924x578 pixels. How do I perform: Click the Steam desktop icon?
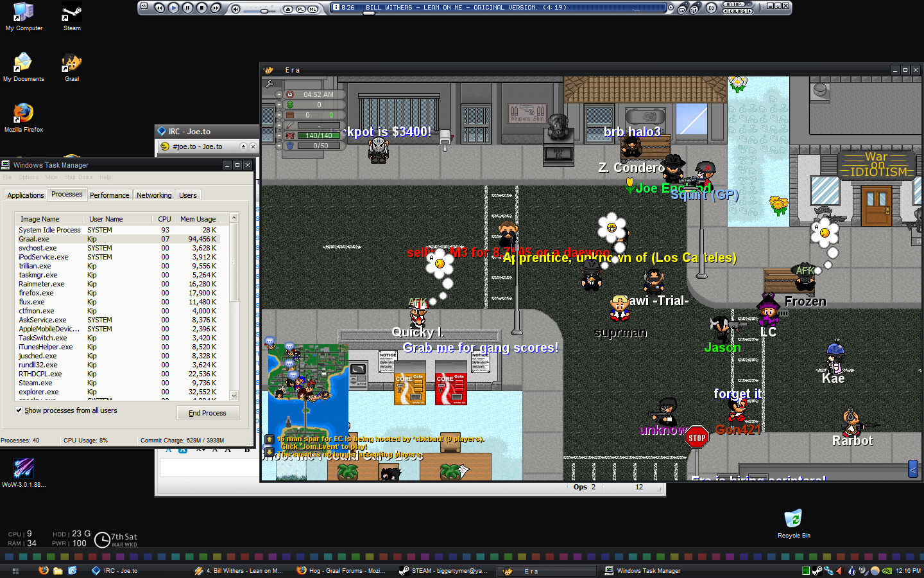(71, 13)
